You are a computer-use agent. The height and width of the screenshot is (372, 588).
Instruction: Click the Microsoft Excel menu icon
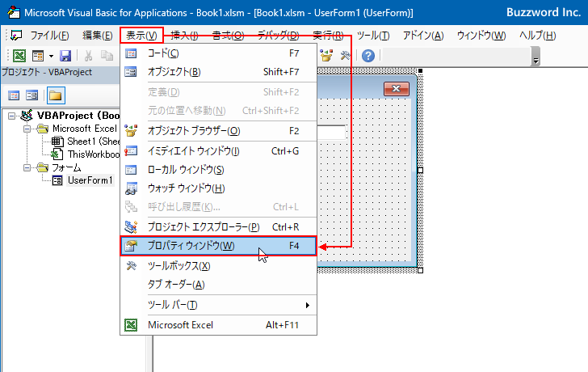point(131,325)
